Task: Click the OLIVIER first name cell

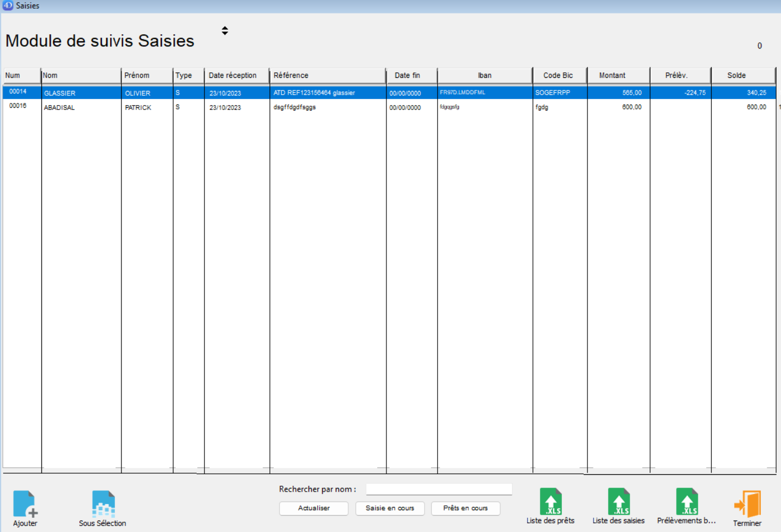Action: [x=137, y=93]
